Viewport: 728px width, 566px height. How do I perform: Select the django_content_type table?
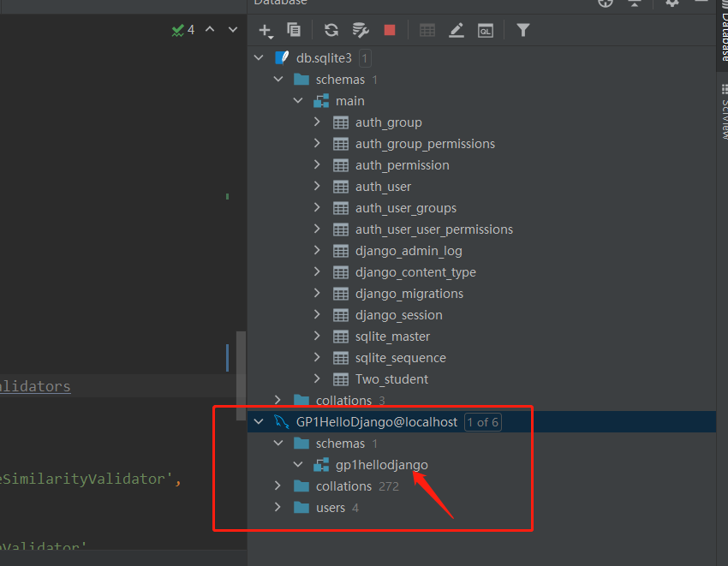click(x=415, y=272)
